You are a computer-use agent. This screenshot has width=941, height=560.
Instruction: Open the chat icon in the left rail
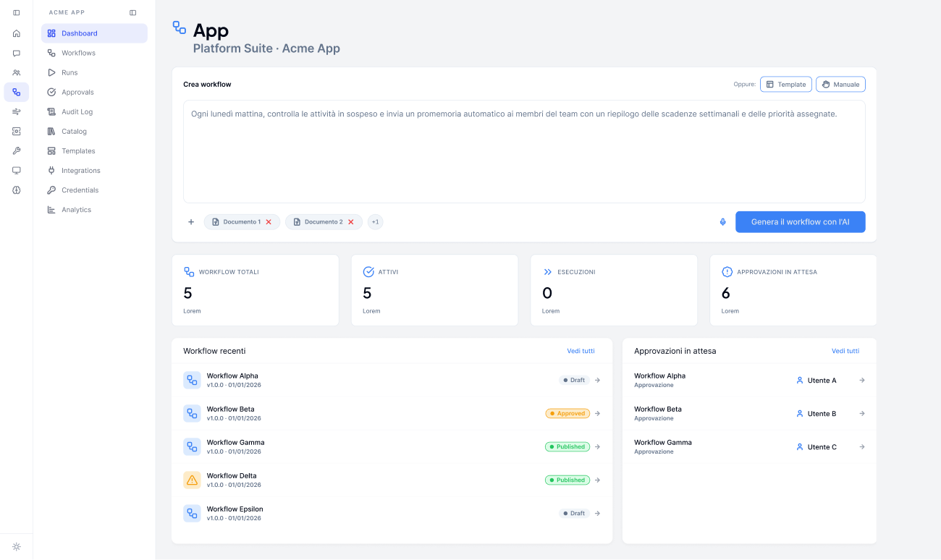[x=16, y=53]
